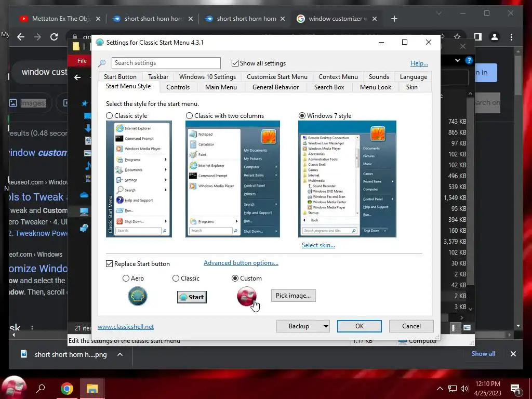The width and height of the screenshot is (532, 399).
Task: Open the Start menu red orb
Action: tap(14, 388)
